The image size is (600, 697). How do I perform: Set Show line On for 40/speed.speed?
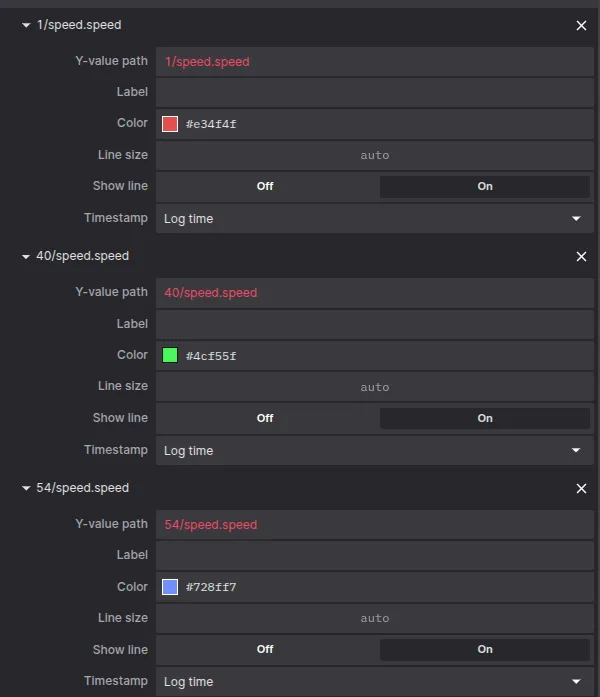pos(485,418)
